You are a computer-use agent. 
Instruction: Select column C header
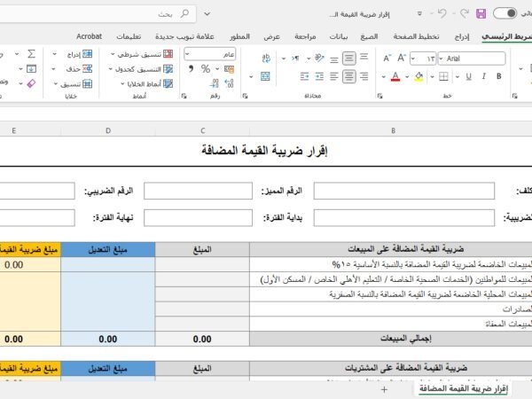(202, 130)
